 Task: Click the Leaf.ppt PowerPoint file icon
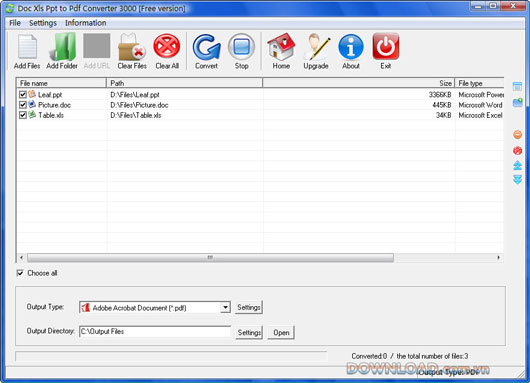32,94
